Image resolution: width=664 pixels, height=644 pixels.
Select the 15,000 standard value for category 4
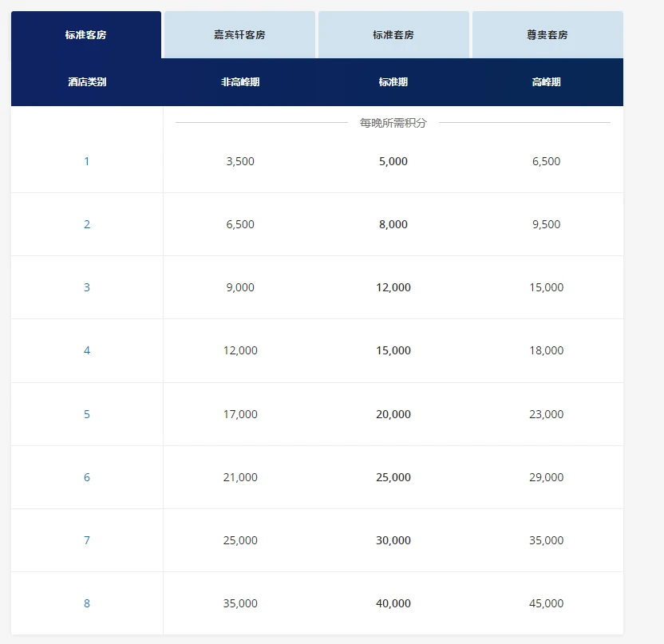pos(393,350)
